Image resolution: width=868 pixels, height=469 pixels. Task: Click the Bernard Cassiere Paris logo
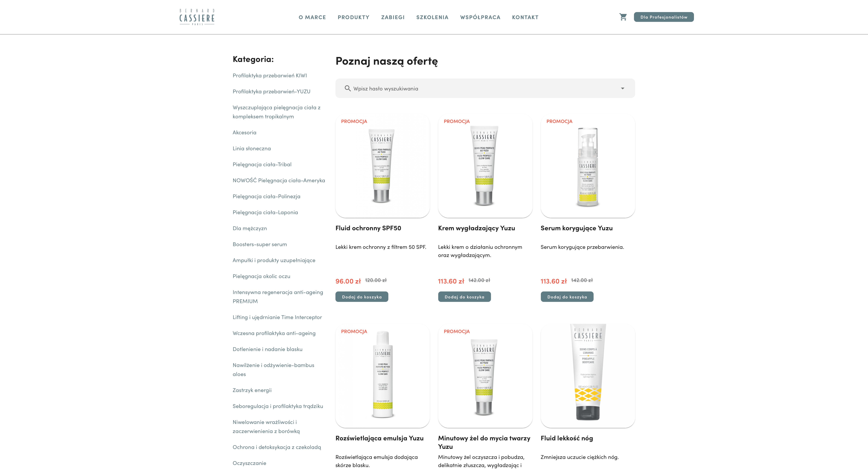tap(197, 17)
